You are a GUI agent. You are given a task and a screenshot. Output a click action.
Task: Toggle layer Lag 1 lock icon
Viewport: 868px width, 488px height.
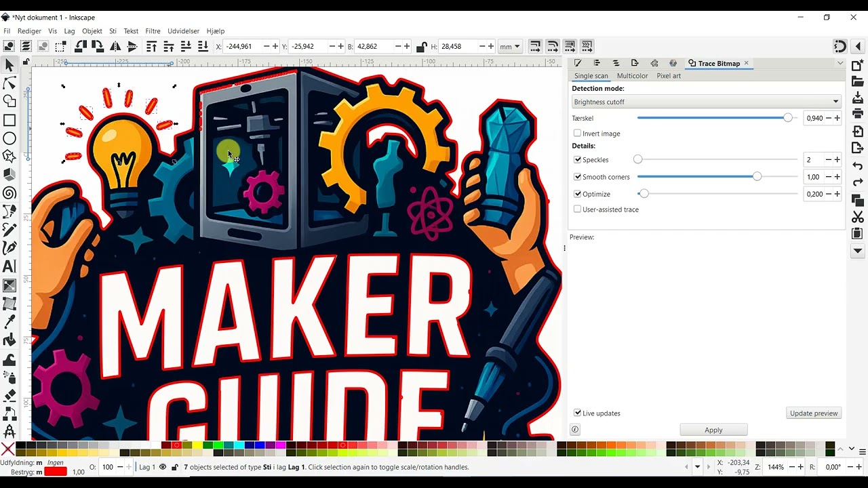click(175, 467)
